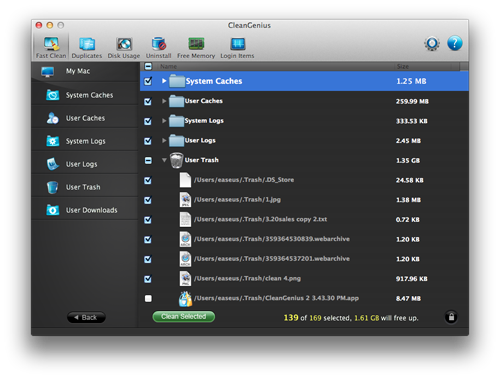Collapse the User Trash disclosure triangle
500x379 pixels.
tap(164, 160)
